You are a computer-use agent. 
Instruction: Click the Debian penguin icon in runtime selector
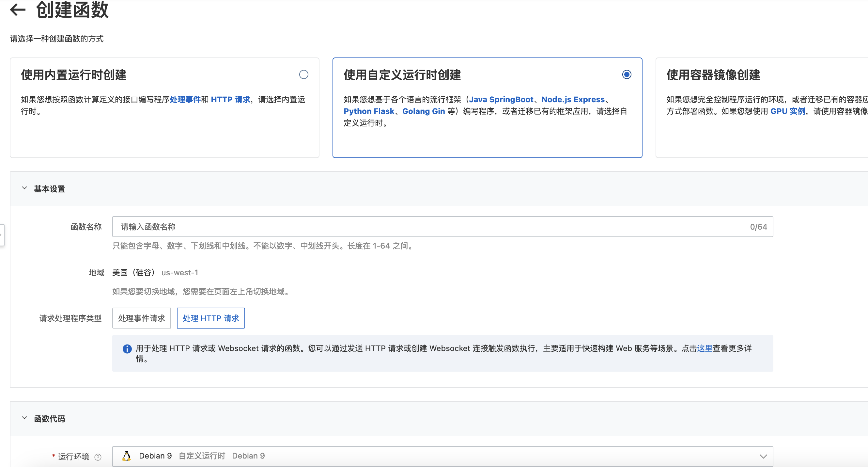point(127,456)
